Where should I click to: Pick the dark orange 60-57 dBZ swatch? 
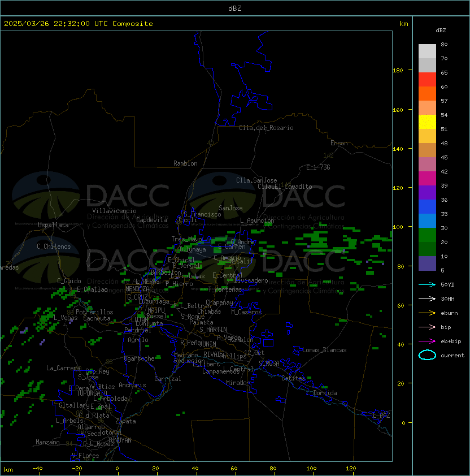tap(427, 93)
